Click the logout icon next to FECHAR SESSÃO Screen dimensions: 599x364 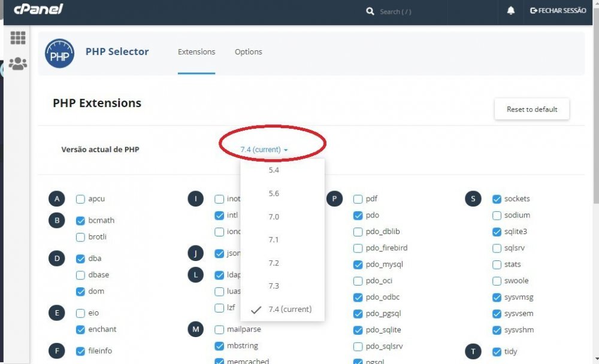[535, 10]
